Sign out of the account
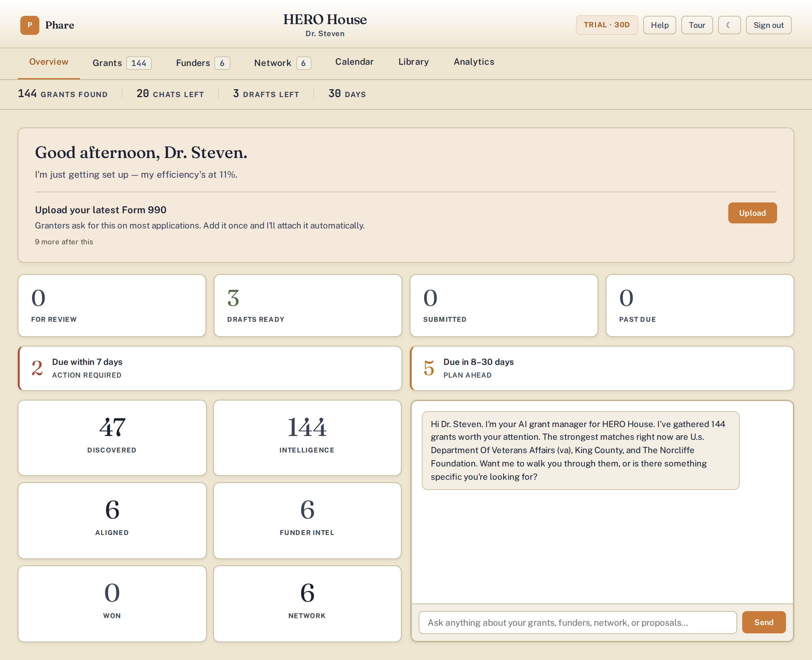Screen dimensions: 812x660 (768, 25)
